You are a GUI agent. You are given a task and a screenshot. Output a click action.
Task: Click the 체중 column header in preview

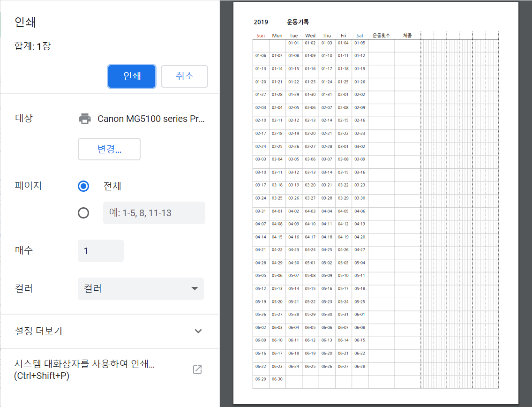(407, 36)
